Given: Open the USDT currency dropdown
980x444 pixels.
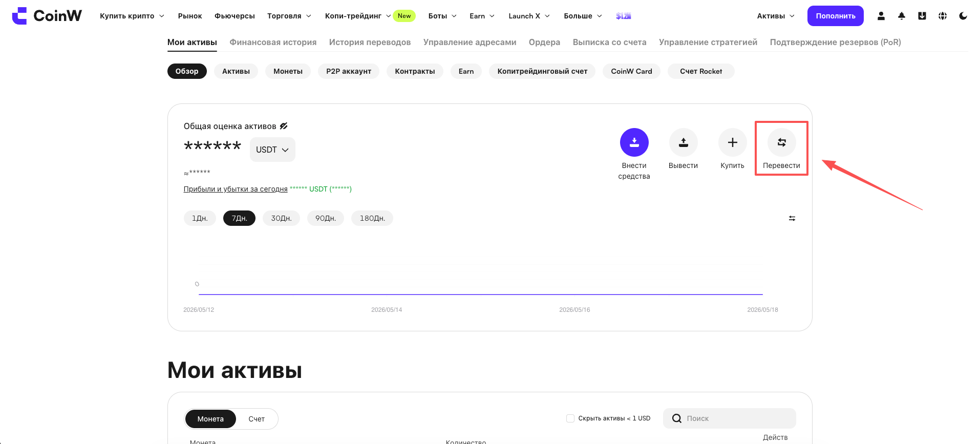Looking at the screenshot, I should pos(272,150).
